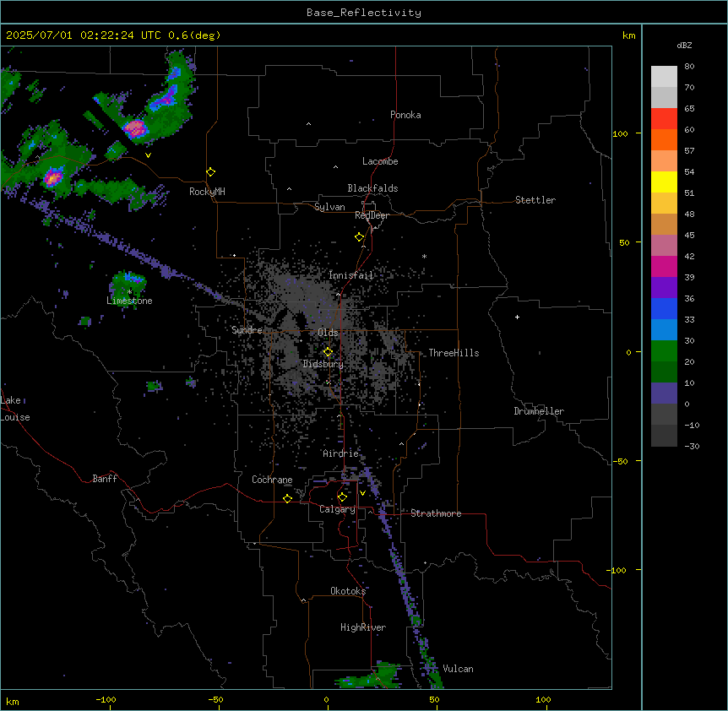Click the Innisfail city label
This screenshot has width=728, height=711.
(351, 275)
